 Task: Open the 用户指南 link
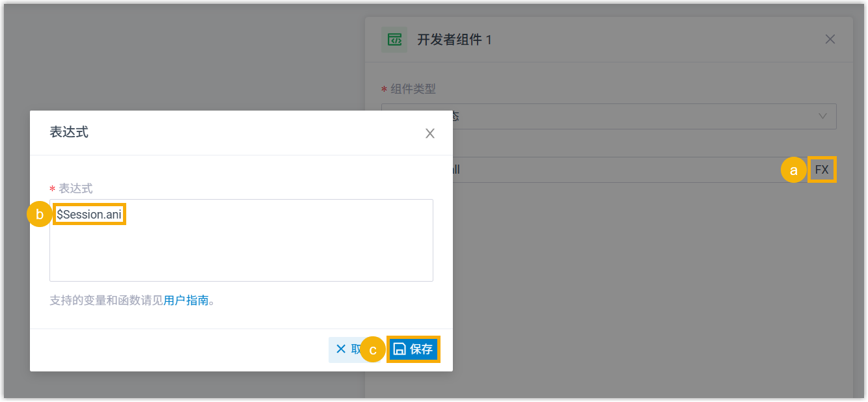pos(186,301)
